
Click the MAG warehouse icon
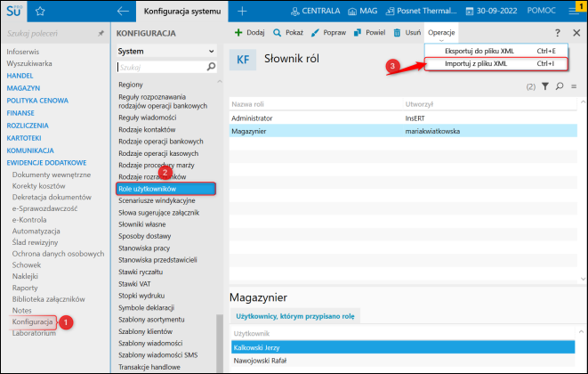(x=352, y=12)
